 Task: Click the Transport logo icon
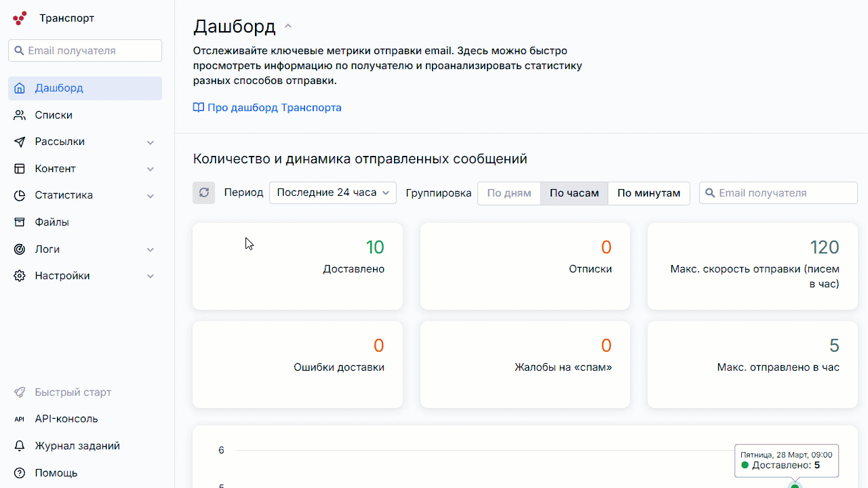tap(20, 18)
